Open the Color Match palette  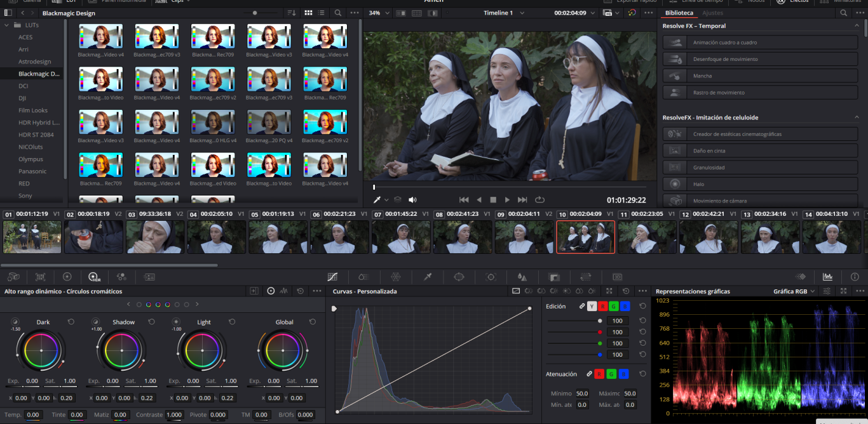[x=40, y=277]
